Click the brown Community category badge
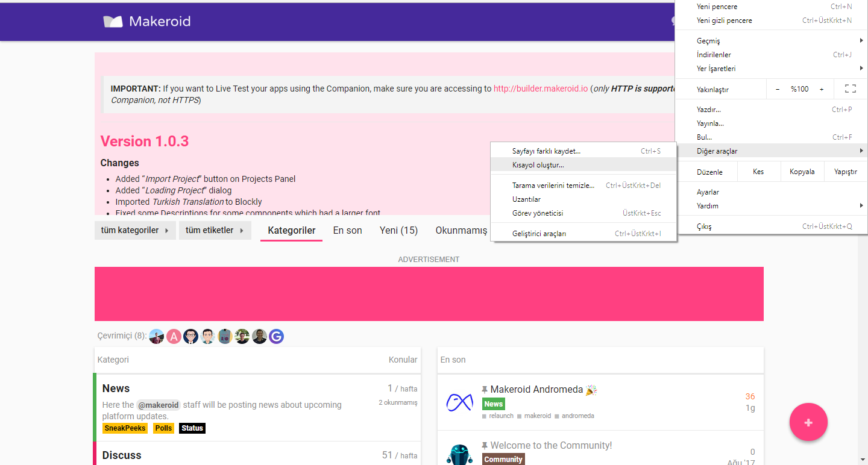The height and width of the screenshot is (465, 868). (503, 460)
